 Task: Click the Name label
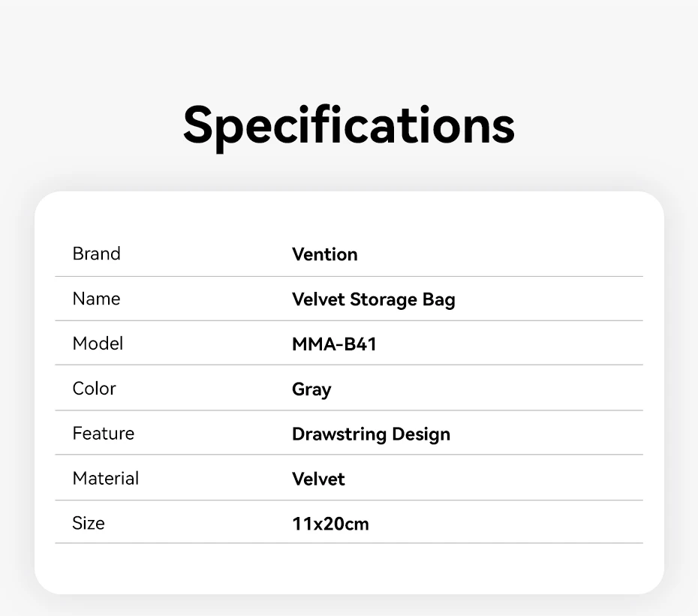96,299
